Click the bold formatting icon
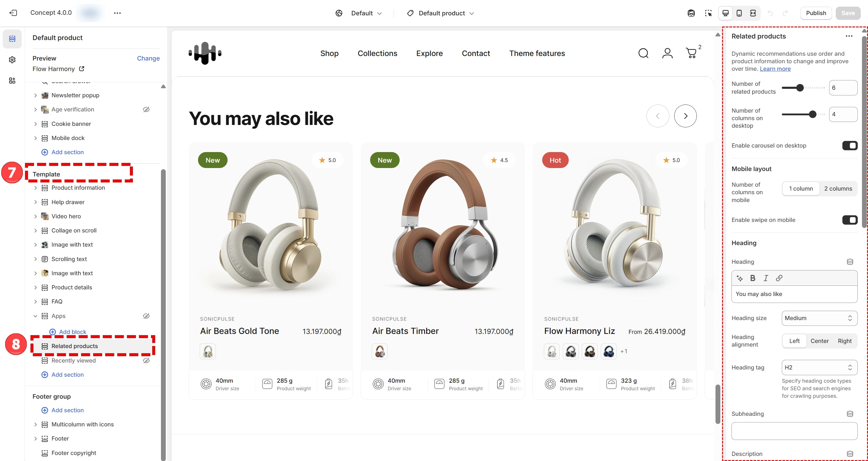This screenshot has width=868, height=461. (x=753, y=278)
